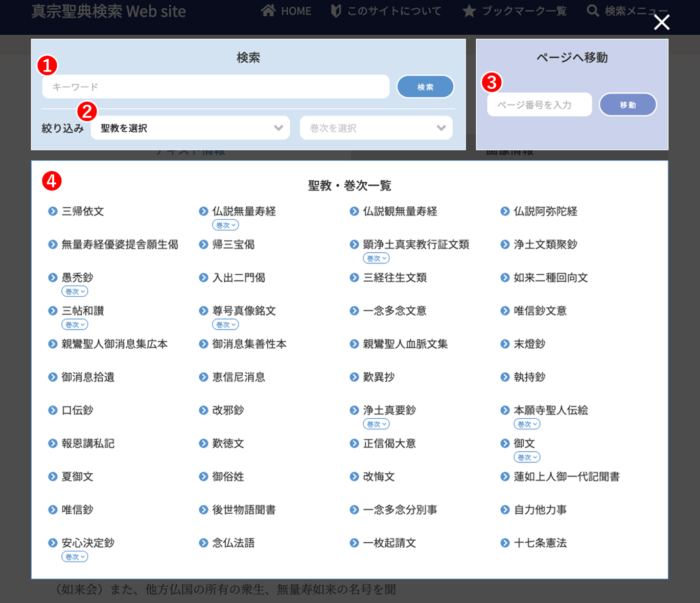The width and height of the screenshot is (700, 603).
Task: Click the arrow icon beside 一念多念文意
Action: (354, 311)
